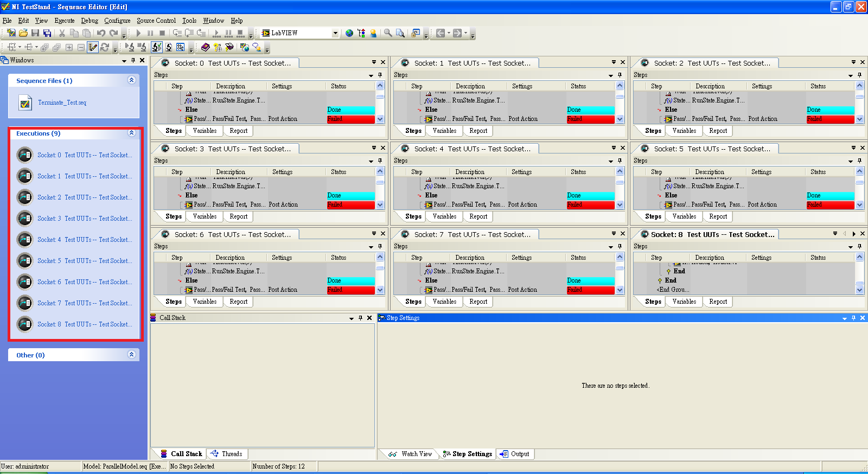
Task: Toggle the Edit Mode checklist pencil button
Action: 93,47
